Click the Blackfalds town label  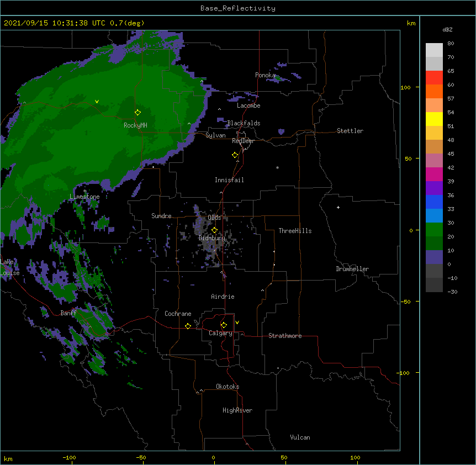point(244,123)
